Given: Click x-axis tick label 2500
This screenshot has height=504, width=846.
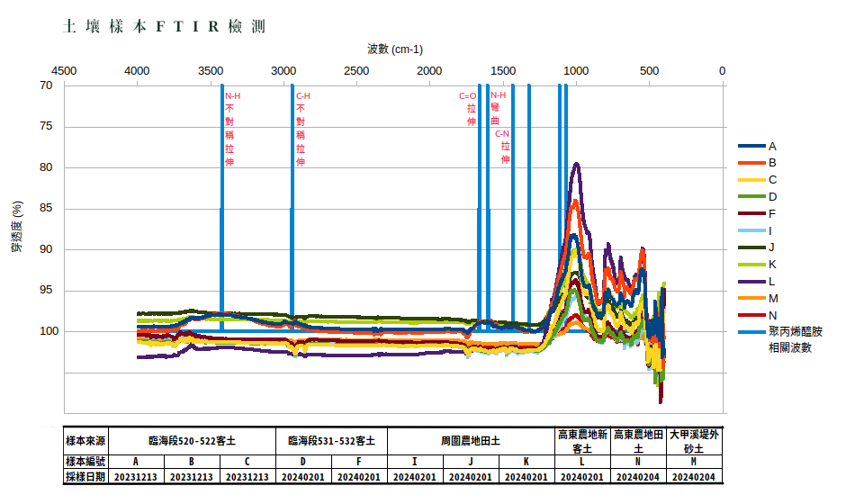Looking at the screenshot, I should coord(356,71).
